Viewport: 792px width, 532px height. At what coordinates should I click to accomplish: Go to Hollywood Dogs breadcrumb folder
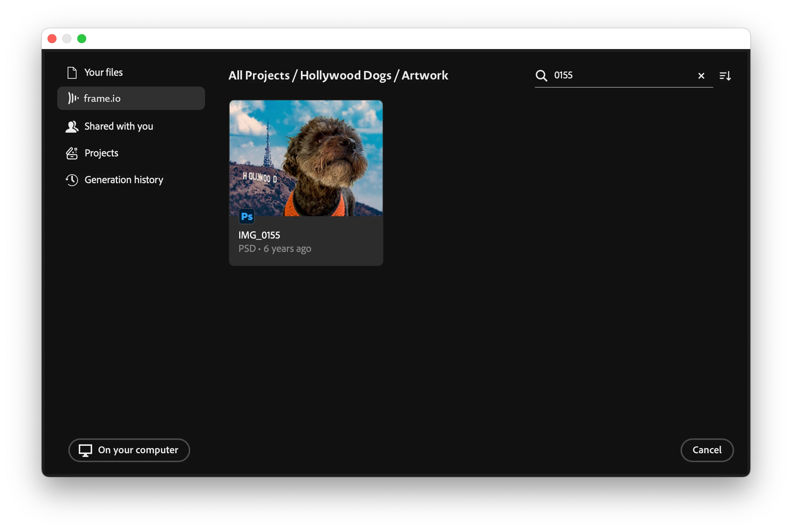pyautogui.click(x=345, y=75)
